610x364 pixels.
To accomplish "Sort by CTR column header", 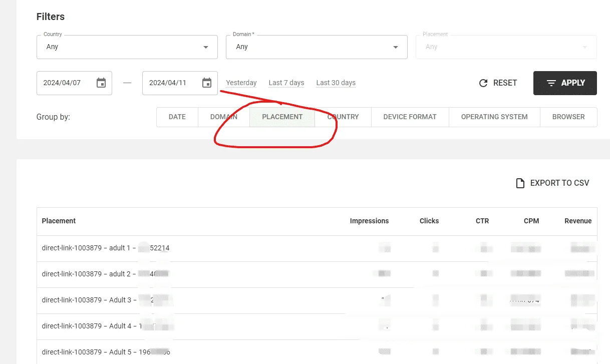I will pos(482,221).
